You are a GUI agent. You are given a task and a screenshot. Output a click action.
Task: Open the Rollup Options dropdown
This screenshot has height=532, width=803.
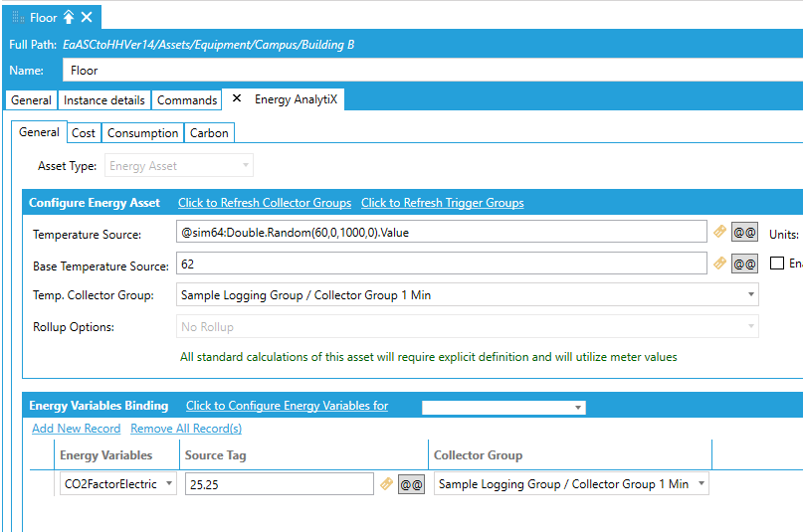pos(467,326)
